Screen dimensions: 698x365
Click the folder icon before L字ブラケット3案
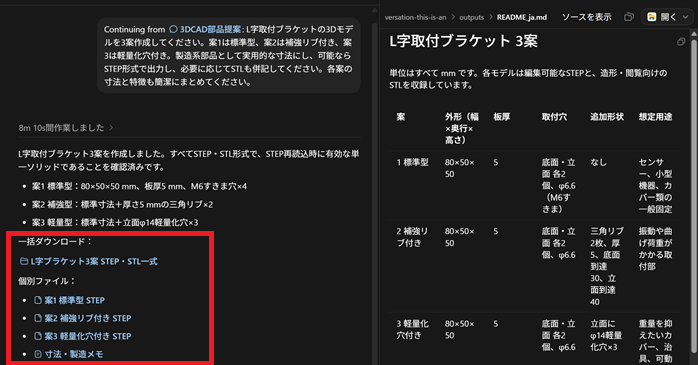24,261
